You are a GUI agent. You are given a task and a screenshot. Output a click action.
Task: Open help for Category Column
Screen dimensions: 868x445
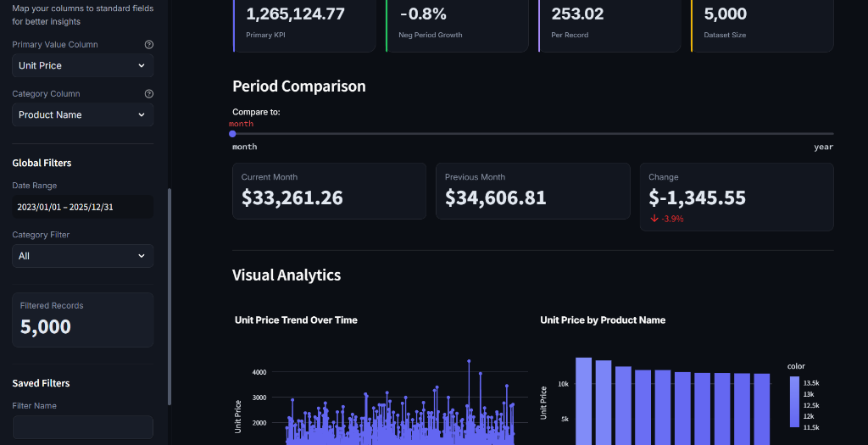[149, 94]
